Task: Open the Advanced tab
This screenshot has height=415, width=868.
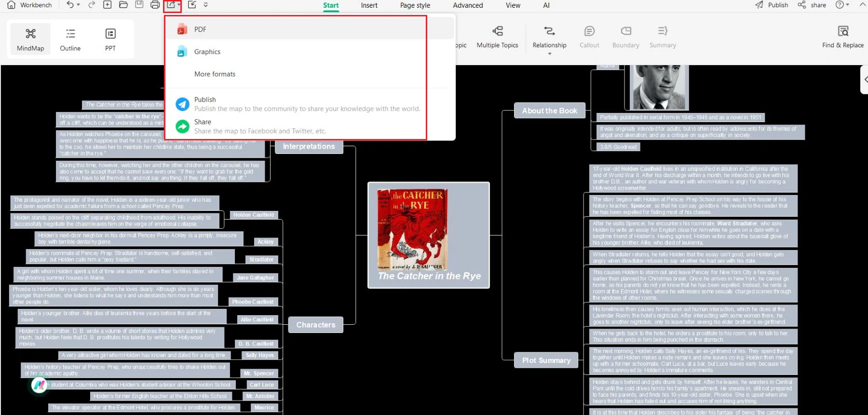Action: (468, 5)
